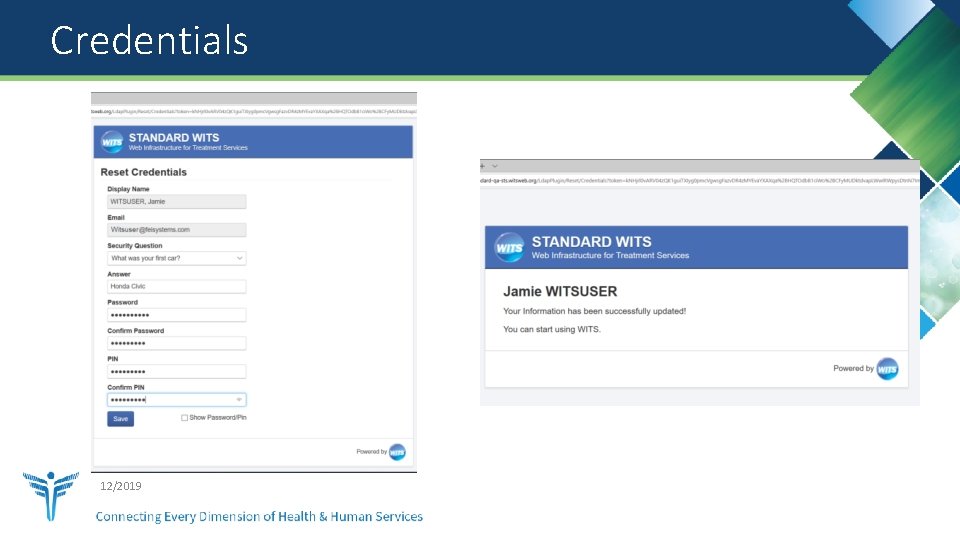The image size is (960, 540).
Task: Click the address bar URL in the right browser
Action: [x=699, y=181]
